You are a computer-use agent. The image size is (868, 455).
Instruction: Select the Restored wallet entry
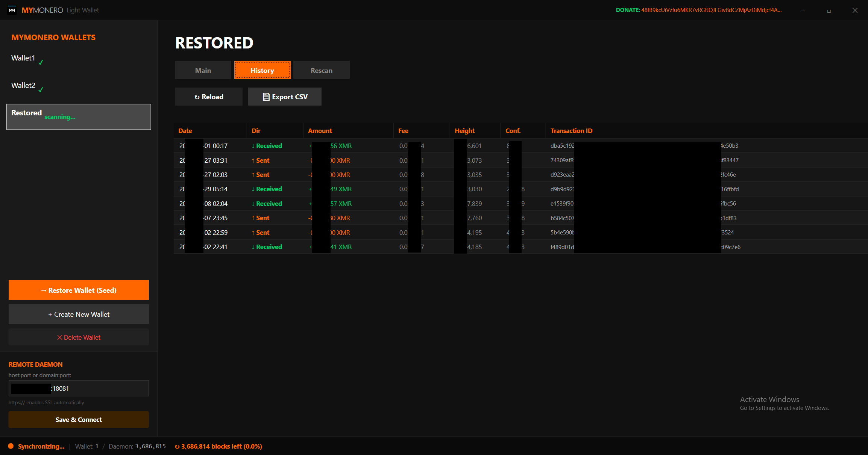[79, 117]
